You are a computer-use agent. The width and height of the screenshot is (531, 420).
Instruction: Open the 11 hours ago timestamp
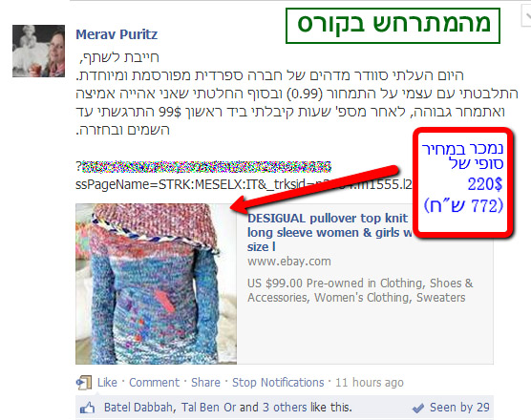tap(370, 383)
